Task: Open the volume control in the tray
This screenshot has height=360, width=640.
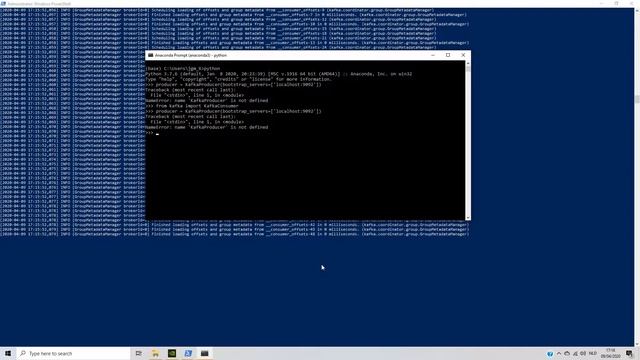Action: pos(583,353)
